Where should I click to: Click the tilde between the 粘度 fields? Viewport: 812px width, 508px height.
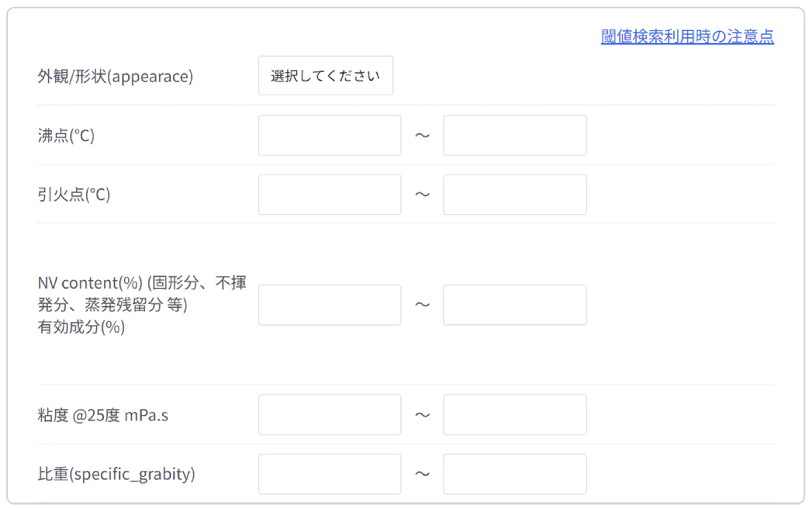422,415
